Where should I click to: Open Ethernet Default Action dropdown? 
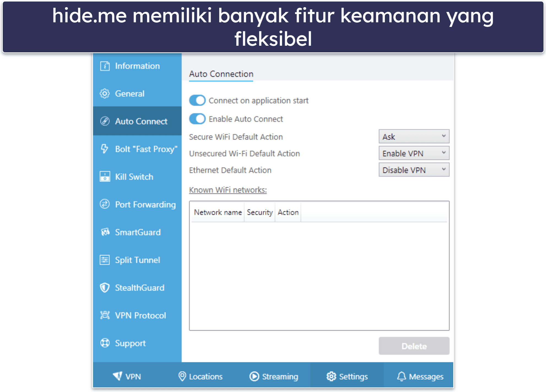pyautogui.click(x=414, y=170)
